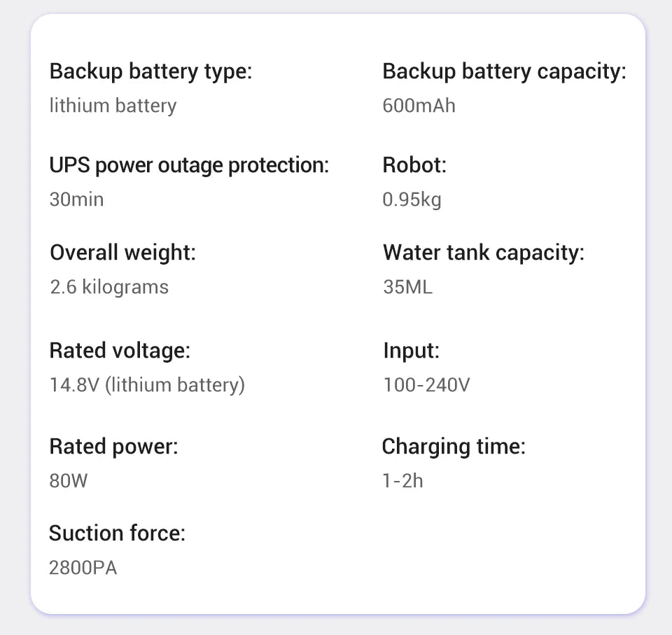Click the 'Backup battery type:' label
Screen dimensions: 672x635
click(x=150, y=71)
